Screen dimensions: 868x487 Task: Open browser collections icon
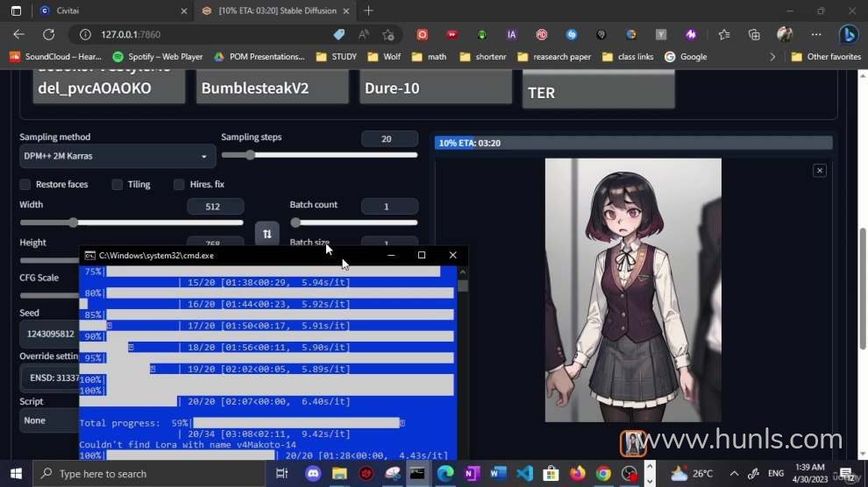click(x=754, y=34)
